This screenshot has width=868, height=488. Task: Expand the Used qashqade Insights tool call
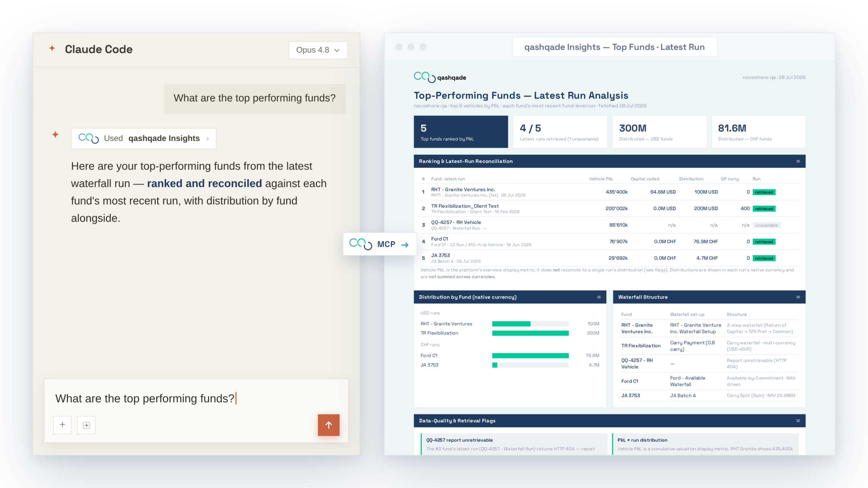point(143,138)
